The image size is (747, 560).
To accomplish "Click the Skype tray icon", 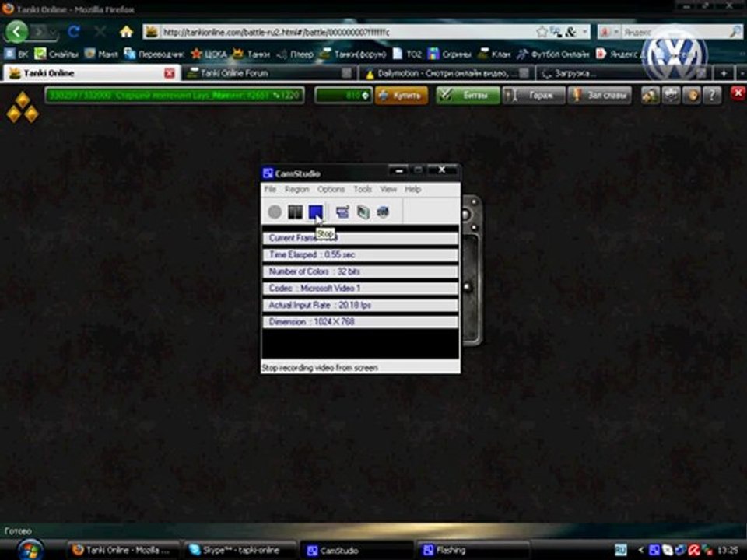I will pos(668,551).
